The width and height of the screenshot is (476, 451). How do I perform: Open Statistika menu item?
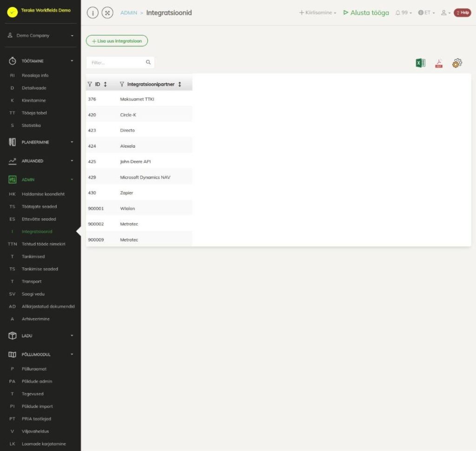coord(31,125)
